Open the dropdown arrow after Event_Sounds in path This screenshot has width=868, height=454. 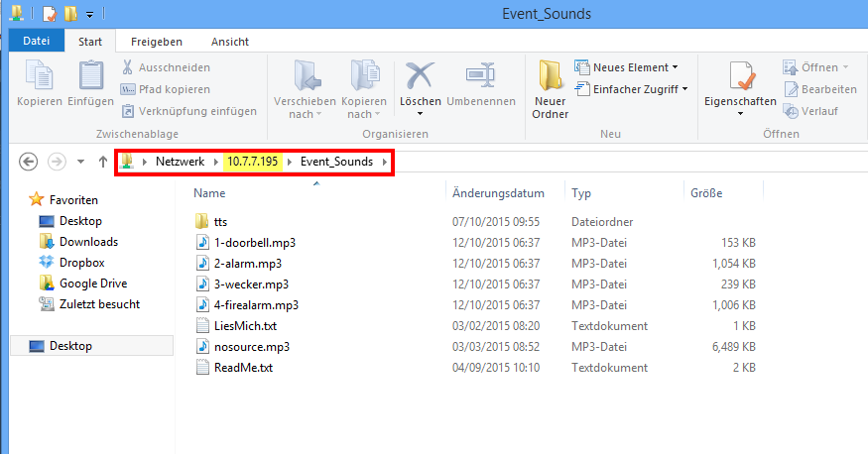(383, 162)
